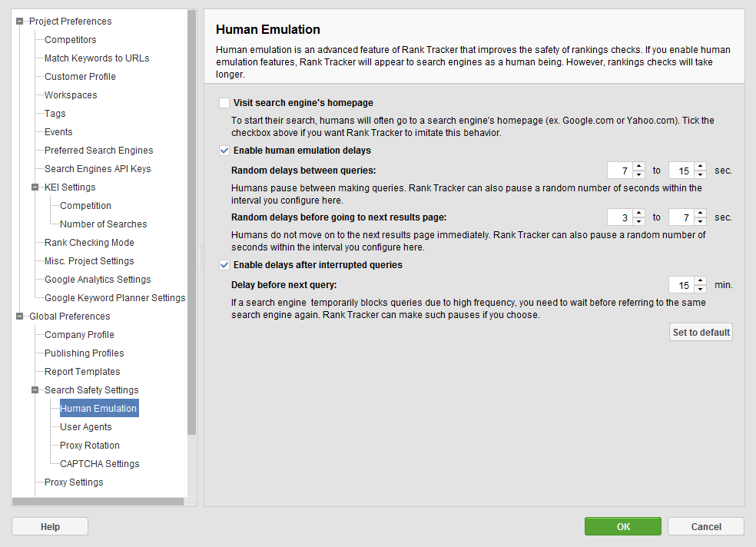Collapse the KEI Settings tree node
This screenshot has height=547, width=756.
35,187
